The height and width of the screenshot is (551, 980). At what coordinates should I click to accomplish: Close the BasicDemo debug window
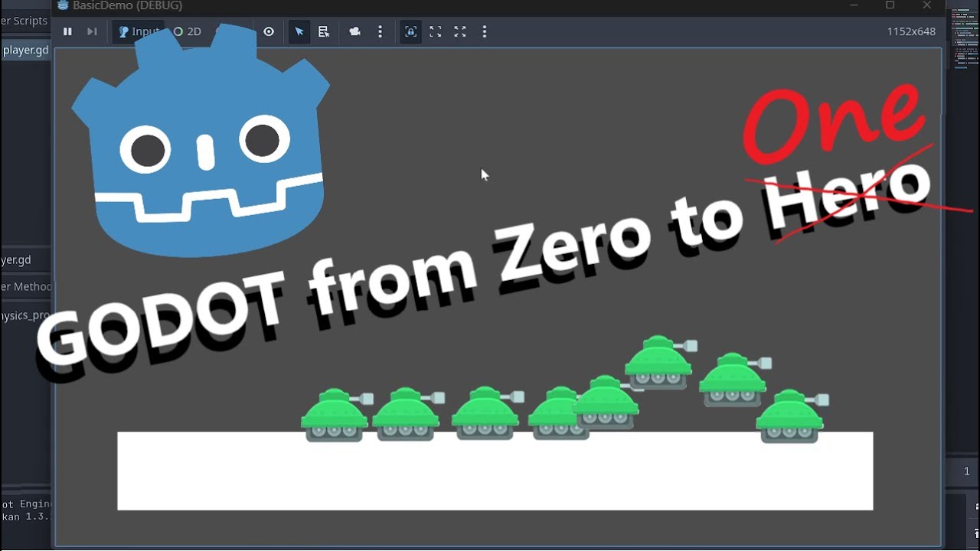926,5
